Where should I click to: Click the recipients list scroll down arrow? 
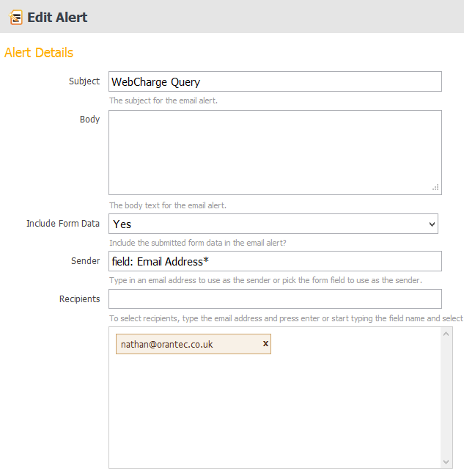click(x=446, y=461)
